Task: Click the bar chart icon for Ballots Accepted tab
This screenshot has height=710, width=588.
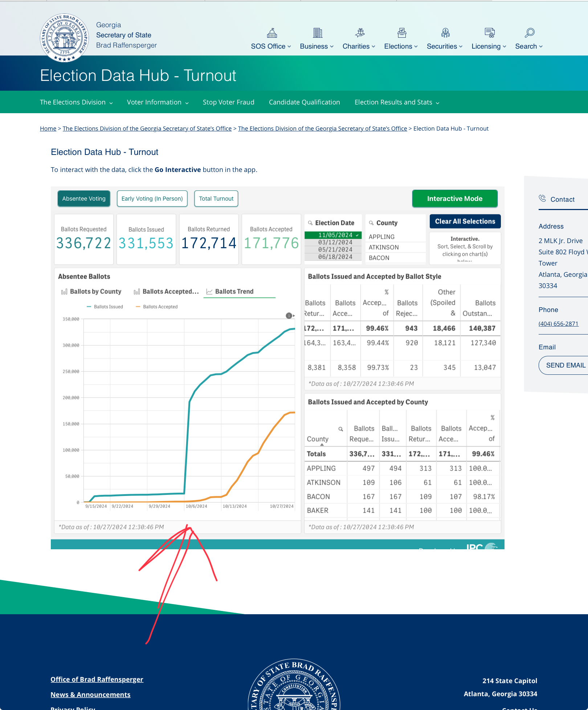Action: click(137, 292)
